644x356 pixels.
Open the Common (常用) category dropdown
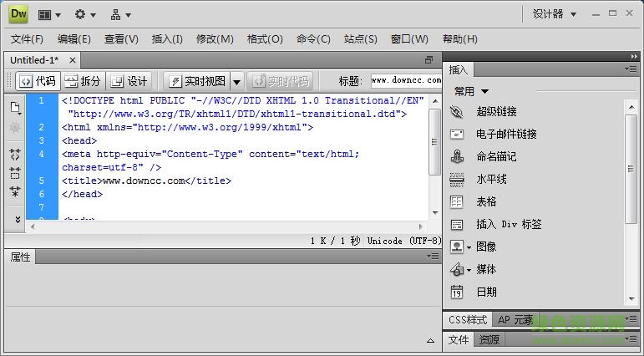click(471, 91)
